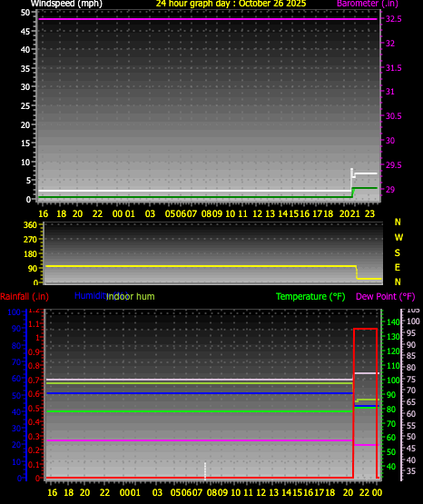Click the "Barometer (.in)" axis title

tap(368, 4)
